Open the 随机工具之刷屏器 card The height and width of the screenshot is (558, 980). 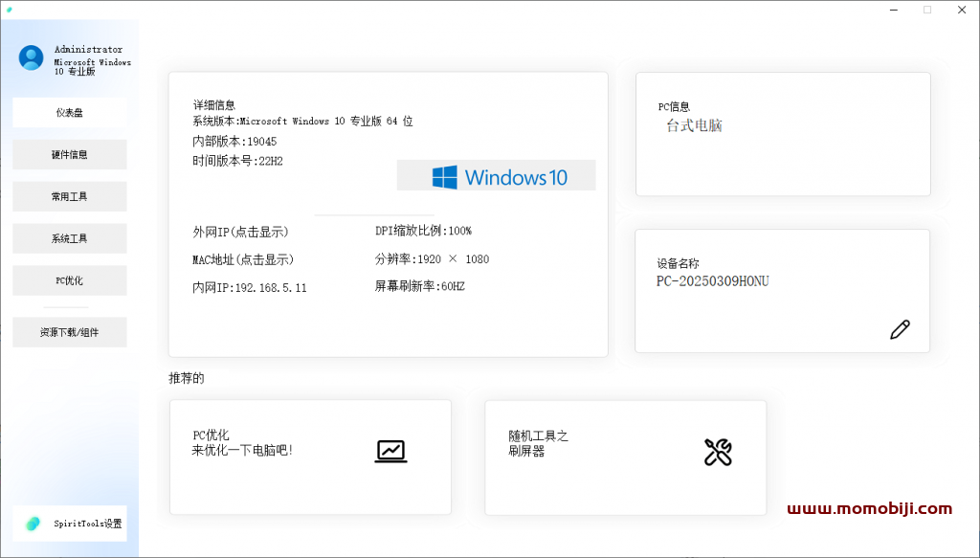626,458
